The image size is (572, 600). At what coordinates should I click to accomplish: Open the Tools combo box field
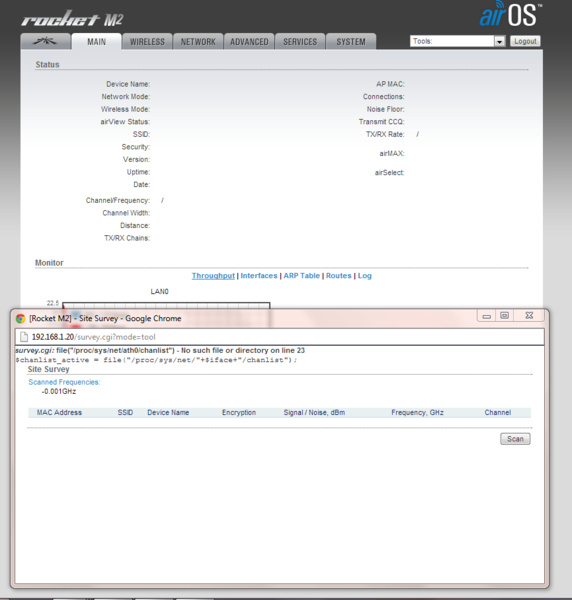click(x=458, y=41)
